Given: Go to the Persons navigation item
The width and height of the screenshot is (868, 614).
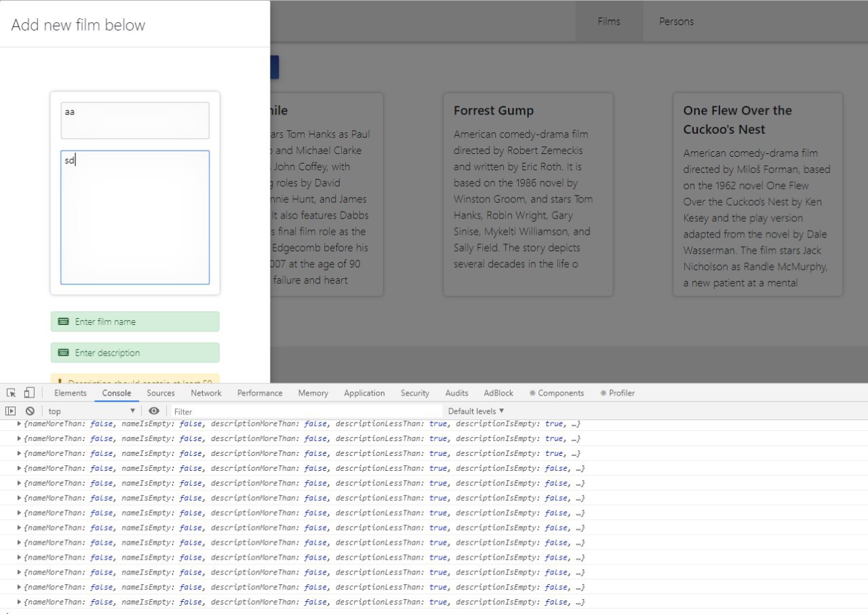Looking at the screenshot, I should pos(676,21).
